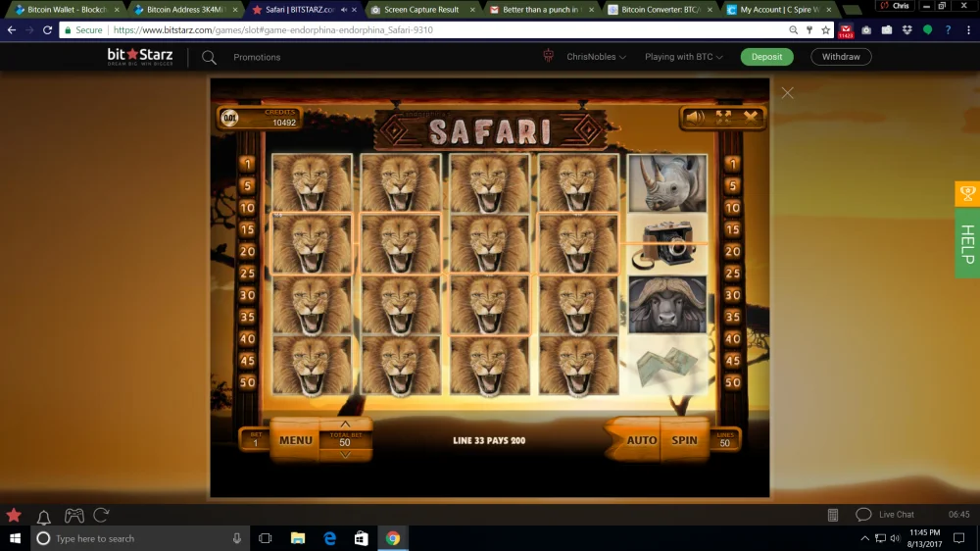Screen dimensions: 980x551
Task: Click the buffalo symbol on the reel
Action: pos(667,305)
